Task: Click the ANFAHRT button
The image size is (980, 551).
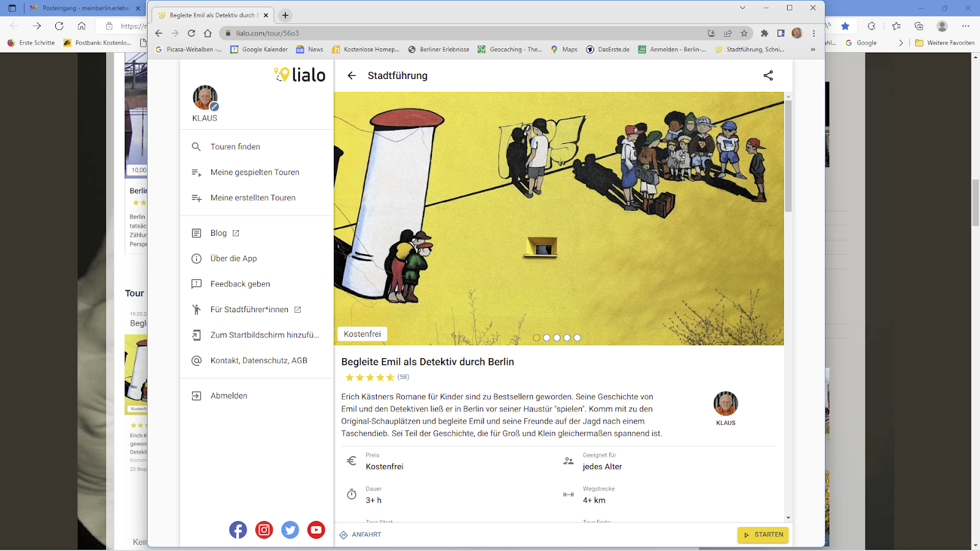Action: coord(361,534)
